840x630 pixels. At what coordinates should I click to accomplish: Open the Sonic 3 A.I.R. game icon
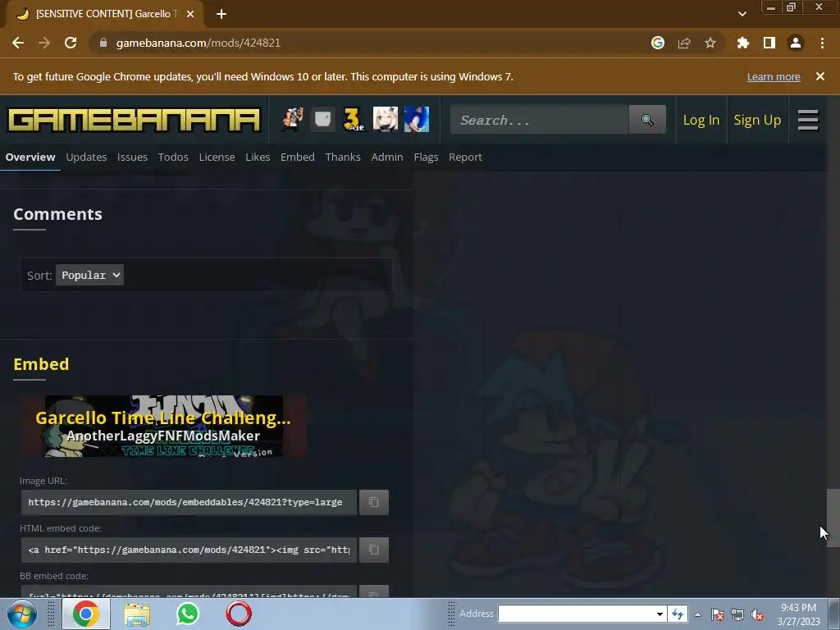pos(354,120)
